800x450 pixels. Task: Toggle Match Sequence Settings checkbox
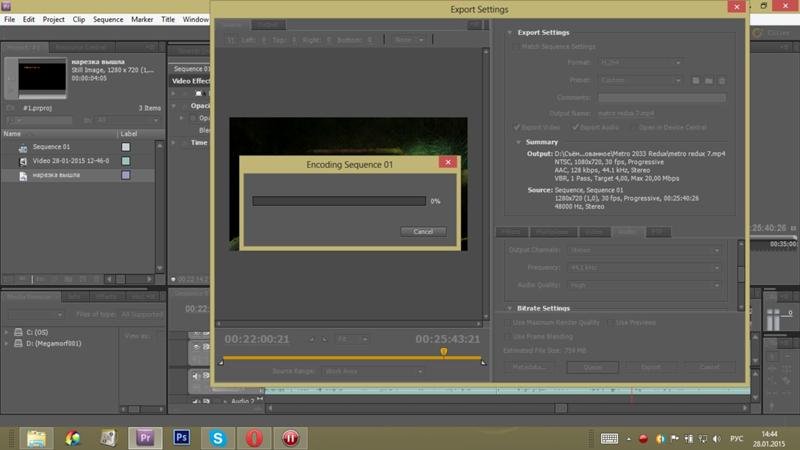[x=515, y=46]
